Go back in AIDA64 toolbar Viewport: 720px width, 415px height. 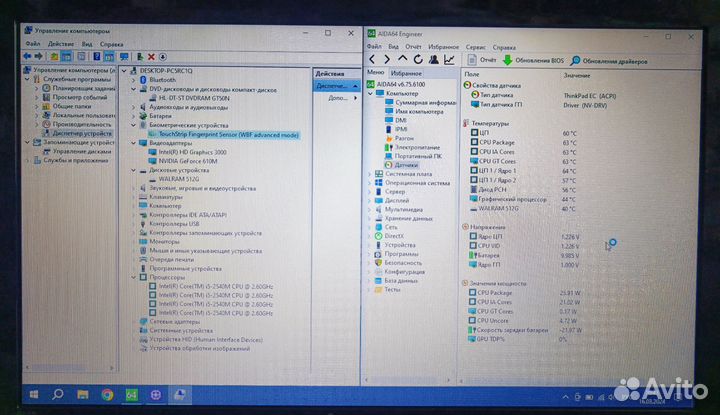[372, 60]
